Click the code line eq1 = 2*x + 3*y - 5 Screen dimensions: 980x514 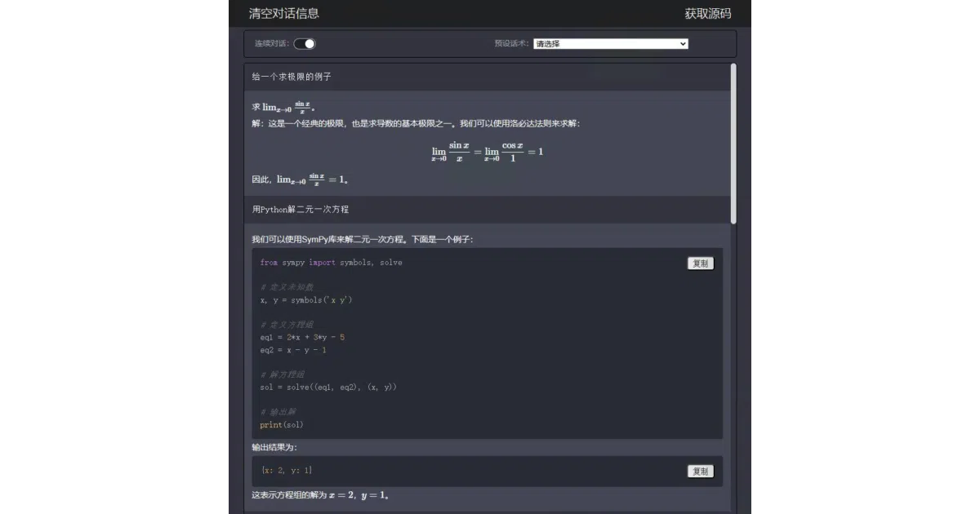[x=302, y=337]
